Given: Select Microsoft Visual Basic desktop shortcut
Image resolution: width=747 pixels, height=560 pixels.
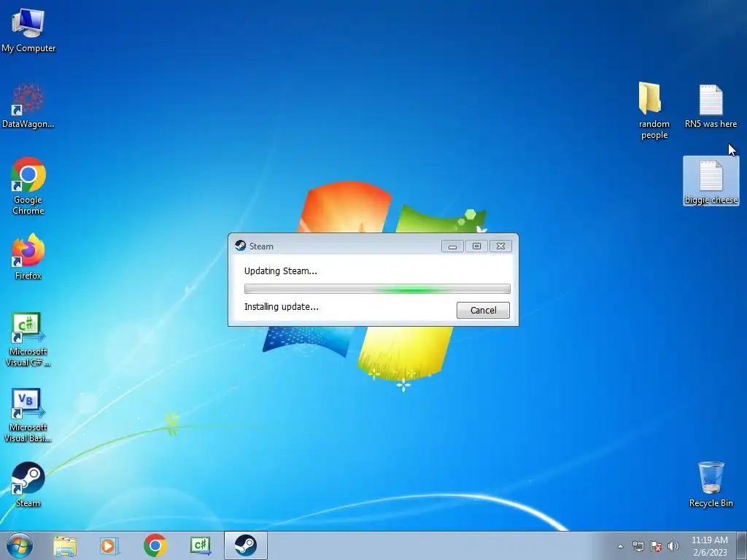Looking at the screenshot, I should (x=28, y=415).
